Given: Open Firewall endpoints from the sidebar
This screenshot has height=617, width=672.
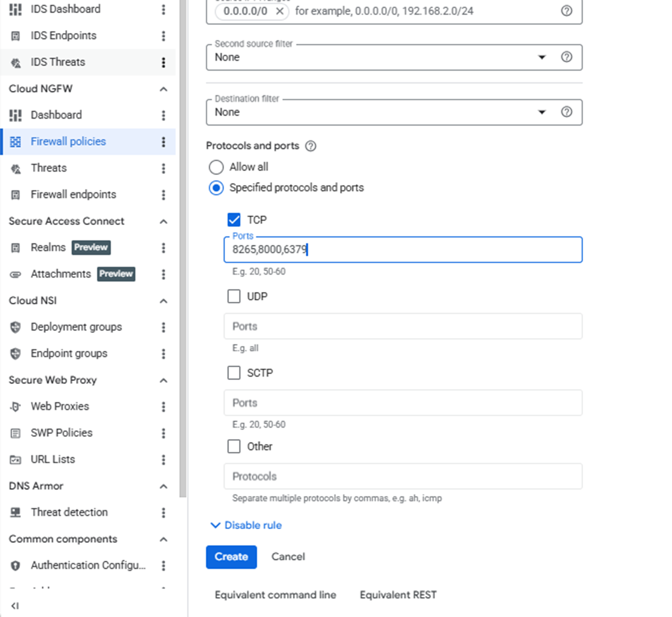Looking at the screenshot, I should 73,194.
